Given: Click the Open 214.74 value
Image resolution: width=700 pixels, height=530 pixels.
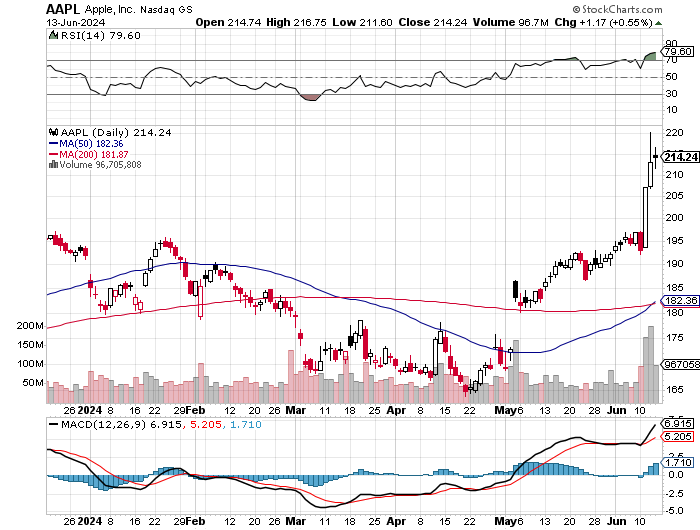Looking at the screenshot, I should click(228, 22).
